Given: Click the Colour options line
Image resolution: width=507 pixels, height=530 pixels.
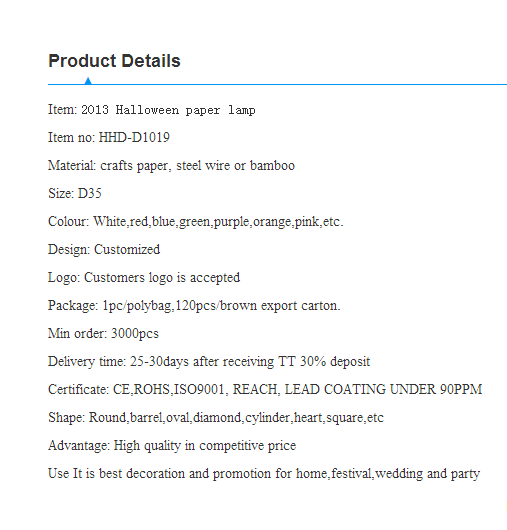Looking at the screenshot, I should 196,222.
